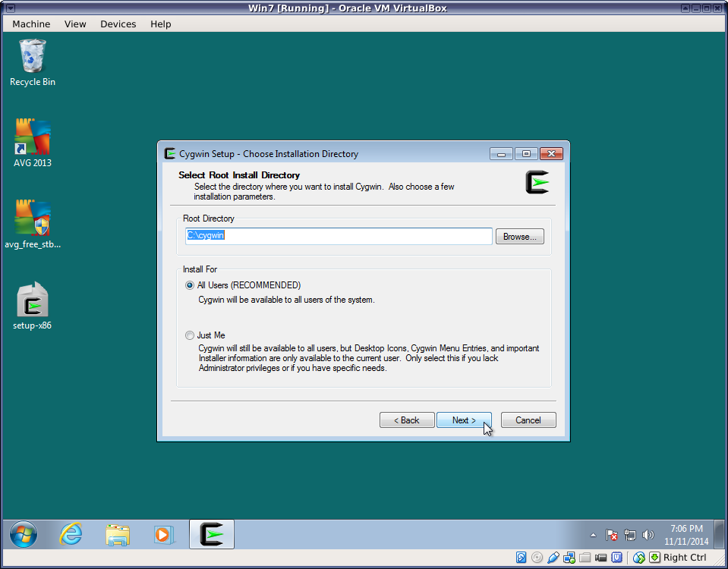The image size is (728, 569).
Task: Open Windows Explorer from the taskbar
Action: (x=118, y=535)
